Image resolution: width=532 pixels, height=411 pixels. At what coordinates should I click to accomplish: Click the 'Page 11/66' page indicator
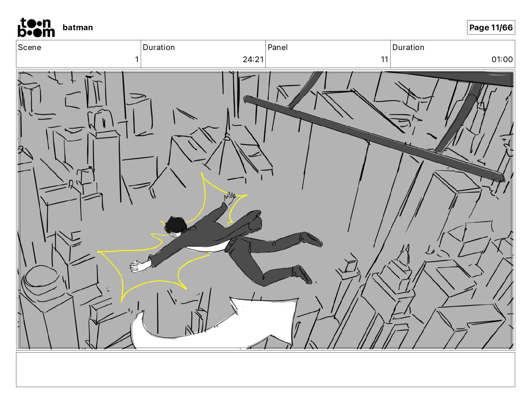491,28
